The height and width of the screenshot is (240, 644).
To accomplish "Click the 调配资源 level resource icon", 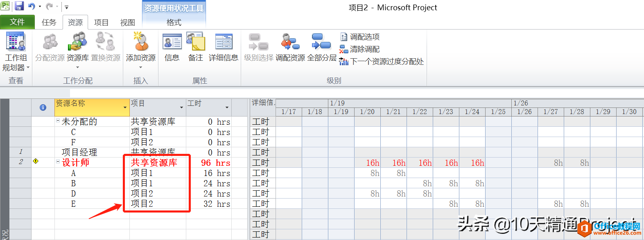I will point(290,42).
